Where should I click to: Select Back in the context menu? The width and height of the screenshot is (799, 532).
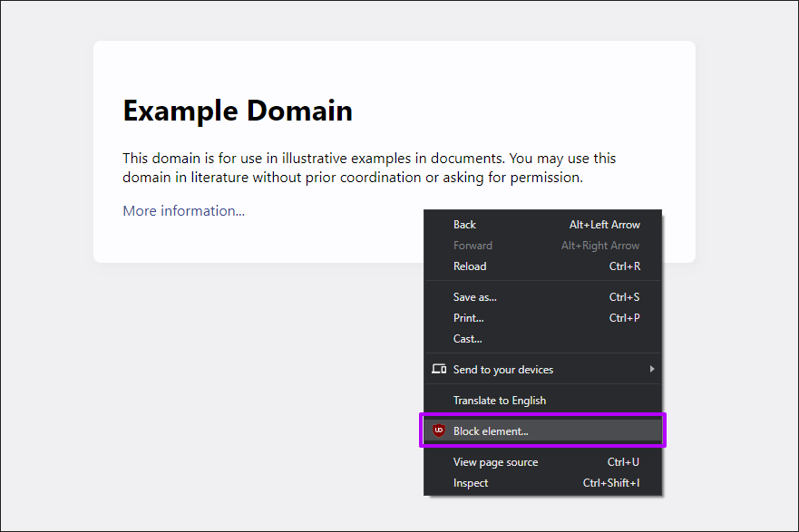point(464,224)
